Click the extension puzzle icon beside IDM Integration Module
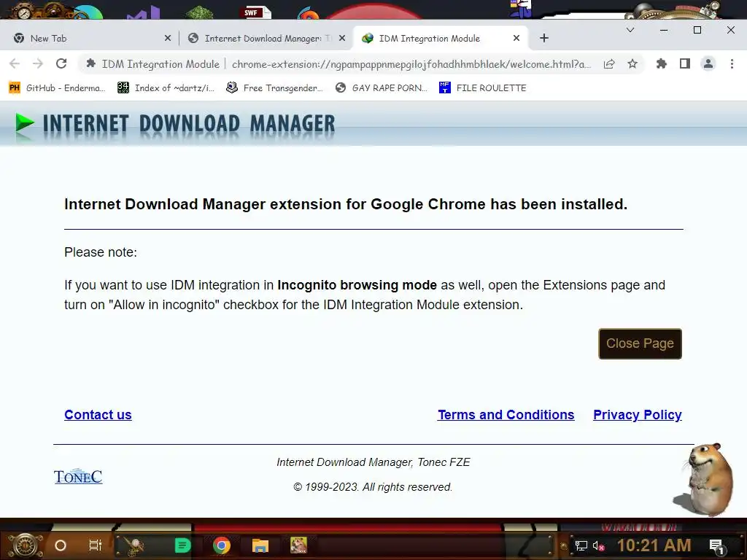Viewport: 747px width, 560px height. pos(90,63)
